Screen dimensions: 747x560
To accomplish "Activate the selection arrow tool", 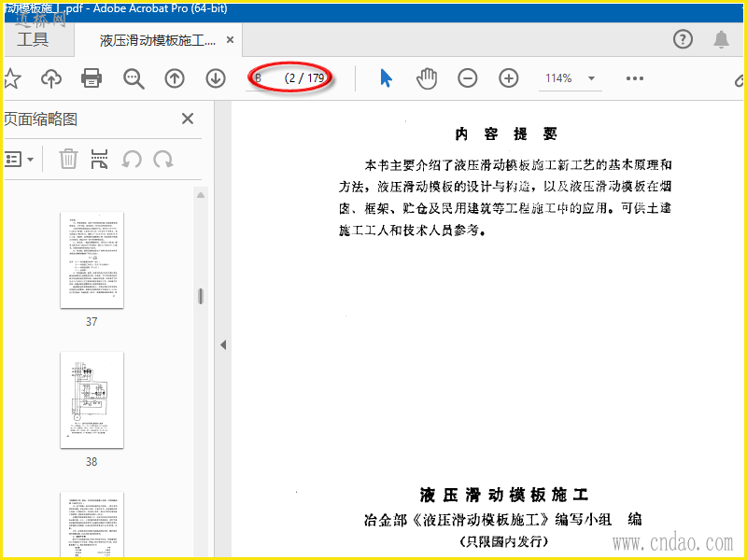I will [x=387, y=78].
